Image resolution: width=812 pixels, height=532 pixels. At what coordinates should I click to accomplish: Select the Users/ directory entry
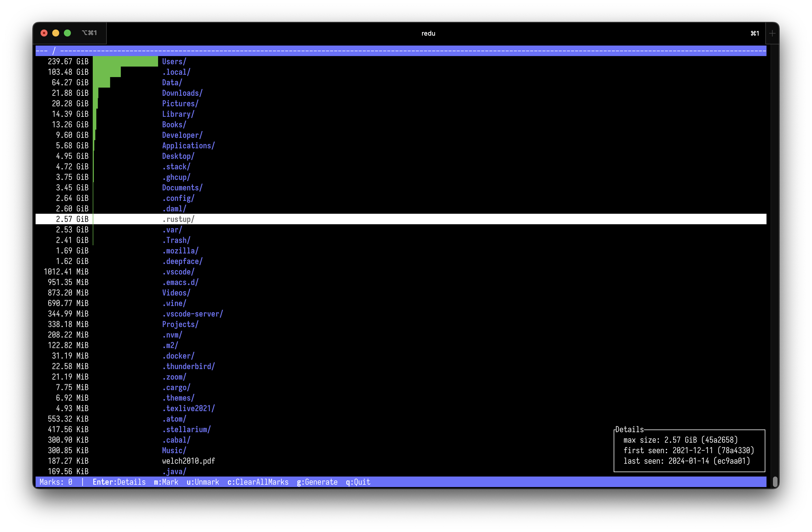[x=174, y=62]
